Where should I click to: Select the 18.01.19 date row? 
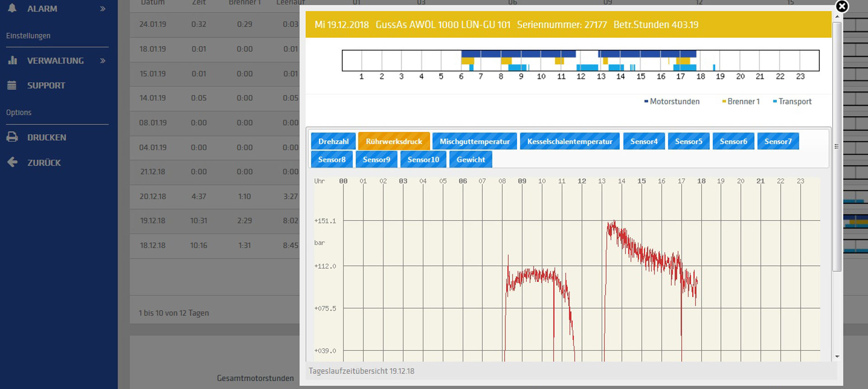point(215,49)
